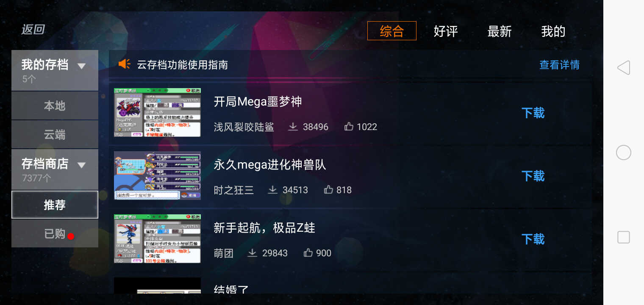Open 查看详情 link for cloud save guide
This screenshot has height=305, width=644.
click(559, 65)
